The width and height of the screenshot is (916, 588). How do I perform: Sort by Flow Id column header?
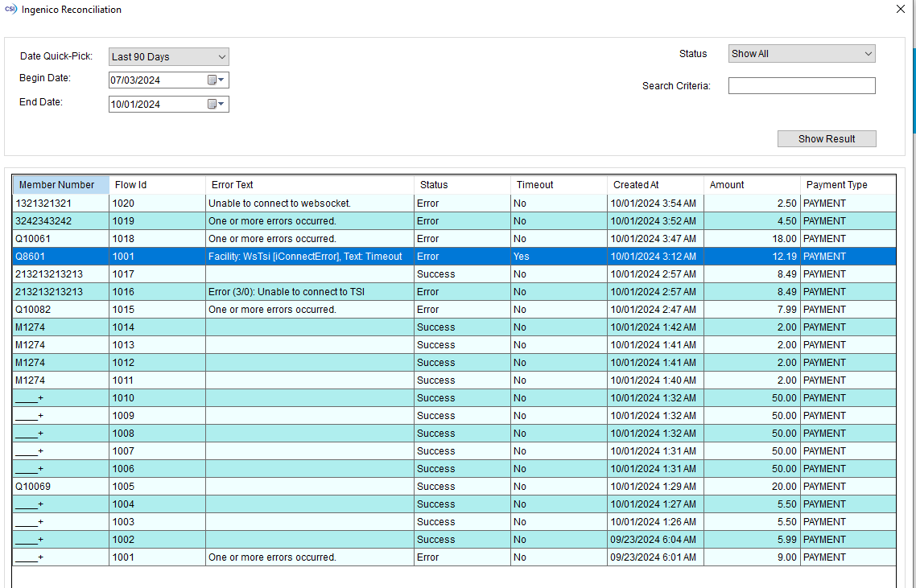click(157, 185)
